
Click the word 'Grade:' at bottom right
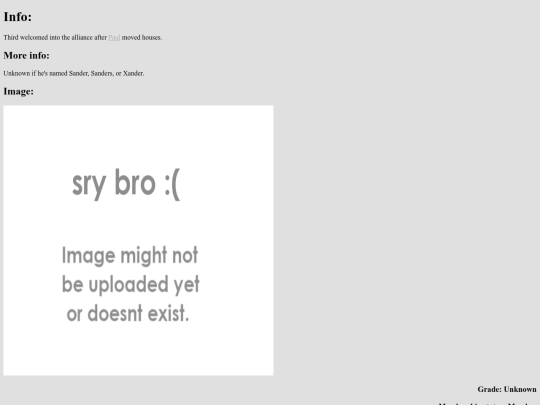489,389
